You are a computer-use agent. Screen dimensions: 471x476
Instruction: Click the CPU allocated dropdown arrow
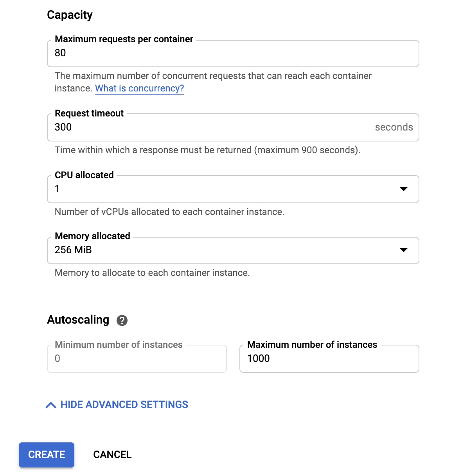click(404, 189)
